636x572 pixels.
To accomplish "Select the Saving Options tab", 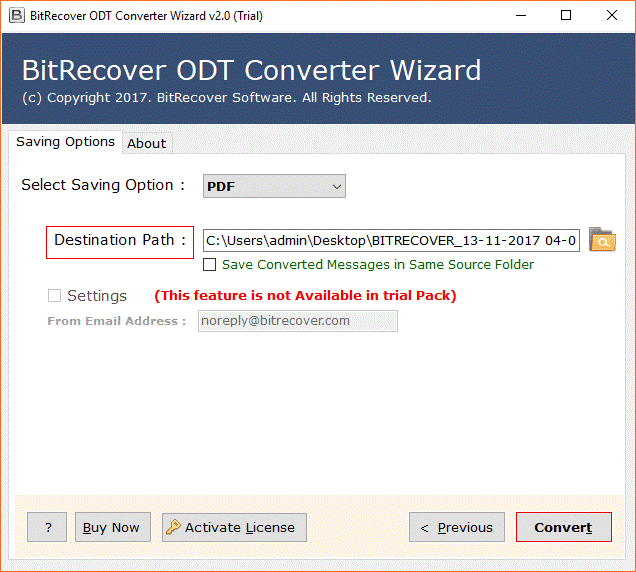I will 65,142.
